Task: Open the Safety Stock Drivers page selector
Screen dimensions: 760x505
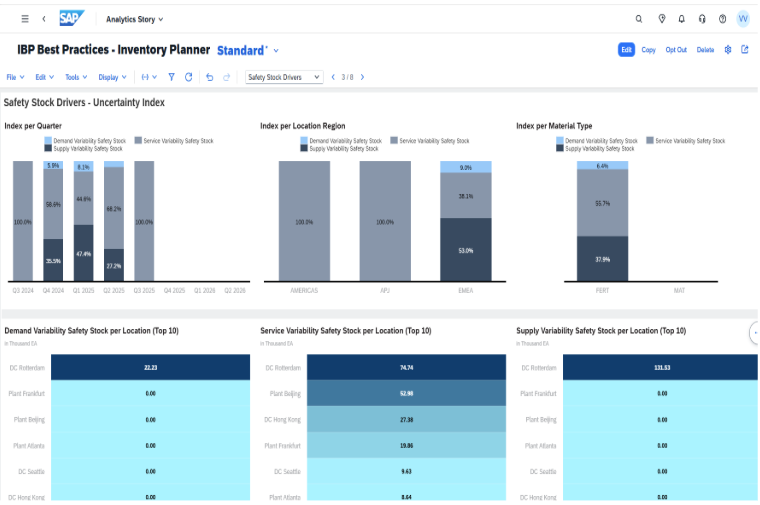Action: 284,77
